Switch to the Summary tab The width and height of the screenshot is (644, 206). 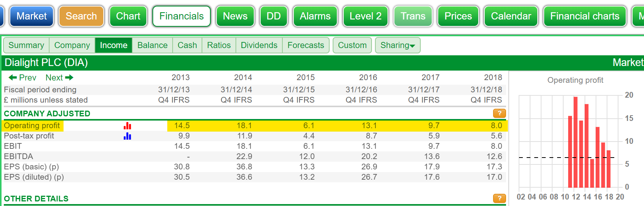(26, 45)
